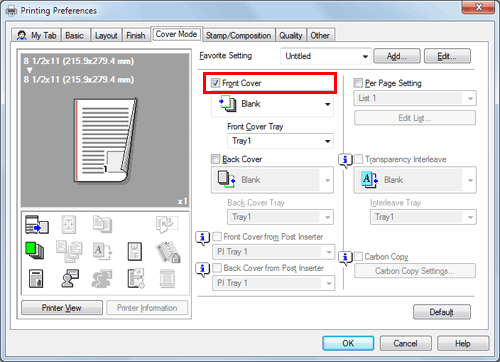Viewport: 500px width, 362px height.
Task: Open the Layout tab
Action: coord(106,35)
